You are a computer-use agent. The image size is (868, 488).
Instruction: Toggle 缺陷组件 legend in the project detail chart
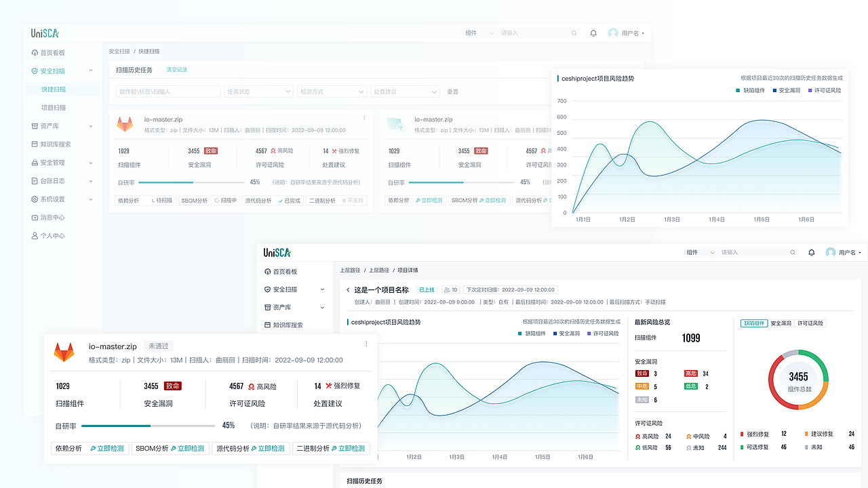coord(530,333)
